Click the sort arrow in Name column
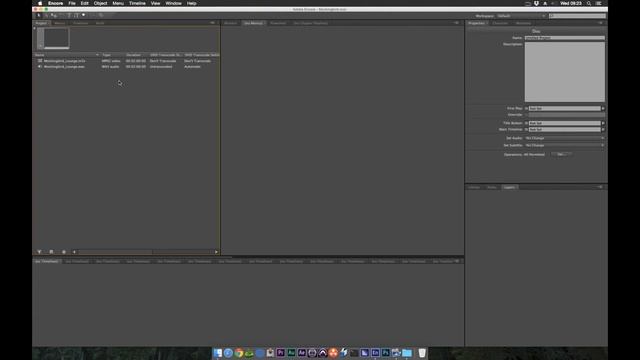The width and height of the screenshot is (640, 360). pos(97,55)
